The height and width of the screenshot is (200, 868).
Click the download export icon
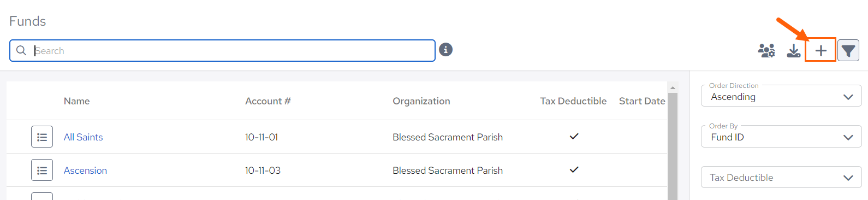pyautogui.click(x=794, y=51)
